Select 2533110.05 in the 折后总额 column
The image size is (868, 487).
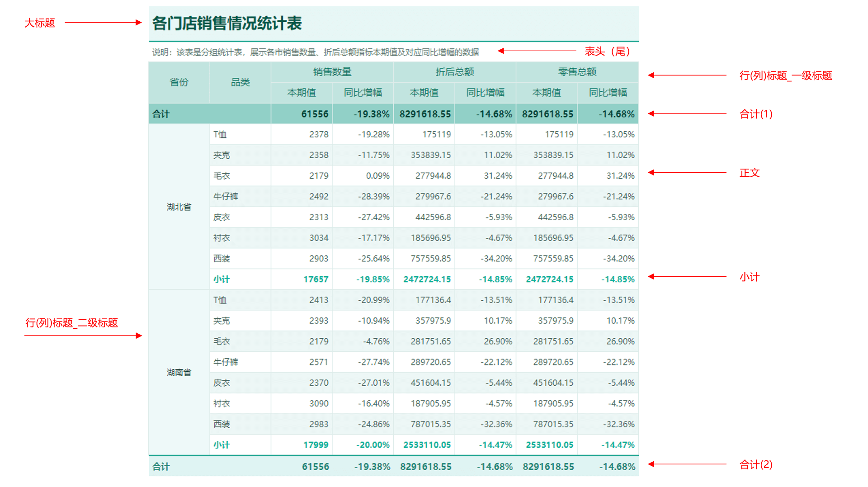[x=424, y=445]
